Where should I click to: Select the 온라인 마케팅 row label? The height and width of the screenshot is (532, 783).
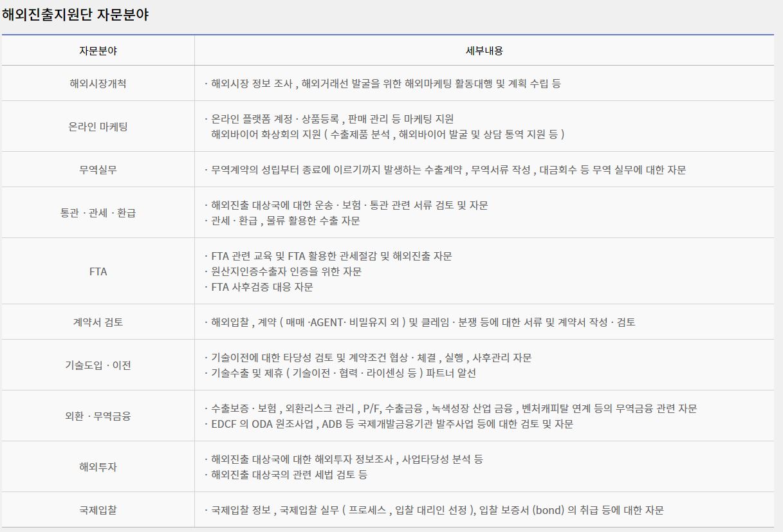98,127
